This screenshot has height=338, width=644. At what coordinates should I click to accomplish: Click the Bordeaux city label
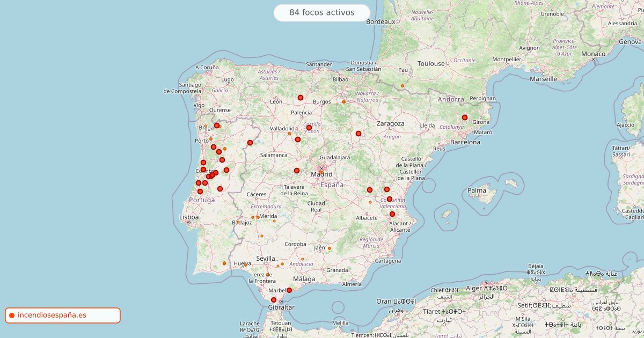point(380,21)
